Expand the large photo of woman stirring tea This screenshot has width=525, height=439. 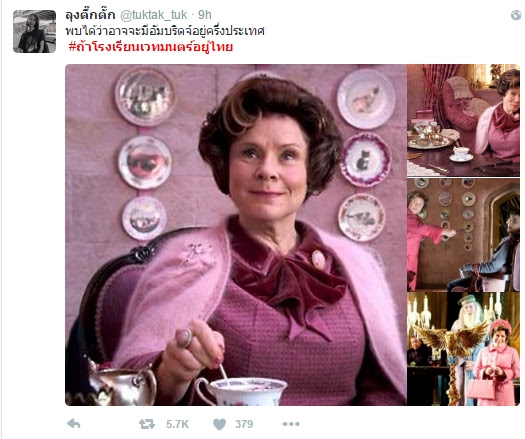[236, 235]
